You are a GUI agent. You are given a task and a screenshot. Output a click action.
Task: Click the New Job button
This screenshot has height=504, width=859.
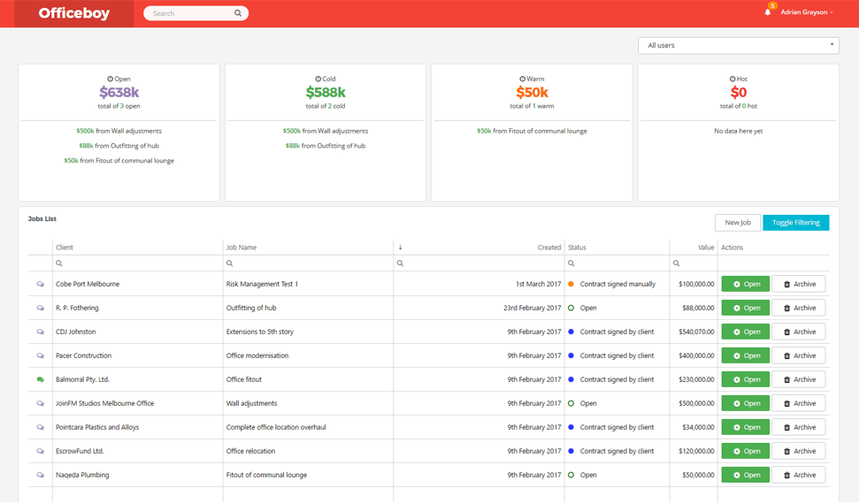(x=738, y=223)
